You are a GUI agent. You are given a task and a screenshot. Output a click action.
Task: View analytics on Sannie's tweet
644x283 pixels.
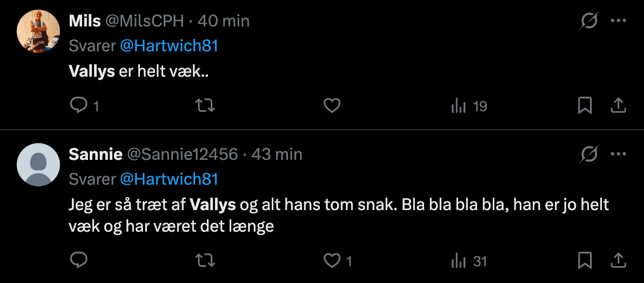click(x=459, y=261)
